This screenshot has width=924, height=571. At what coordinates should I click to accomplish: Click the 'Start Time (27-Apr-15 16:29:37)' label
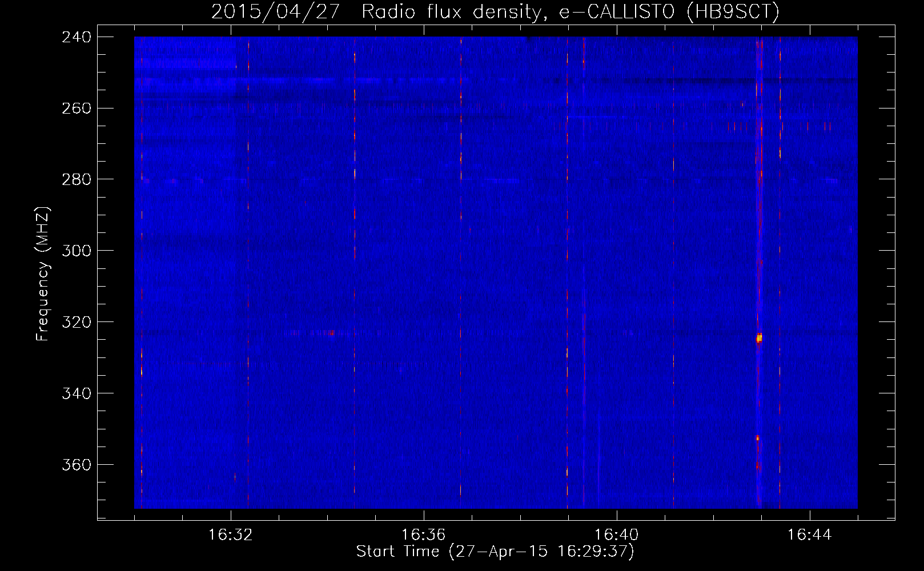495,552
